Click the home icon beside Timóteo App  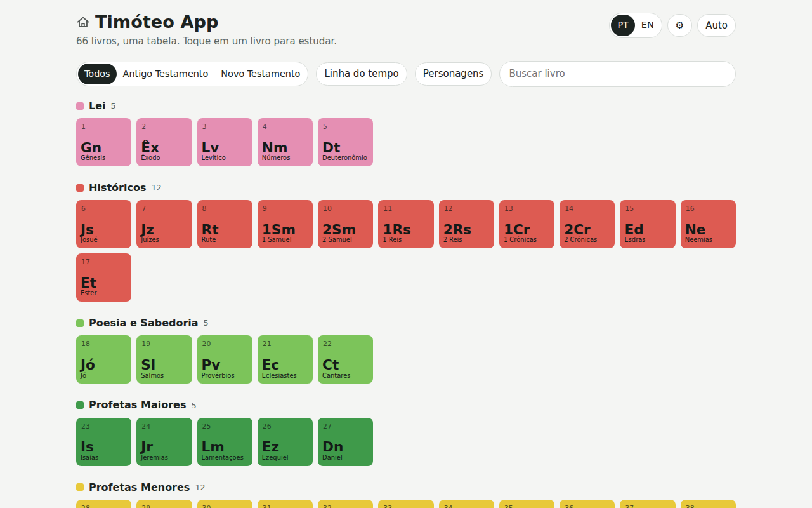83,22
